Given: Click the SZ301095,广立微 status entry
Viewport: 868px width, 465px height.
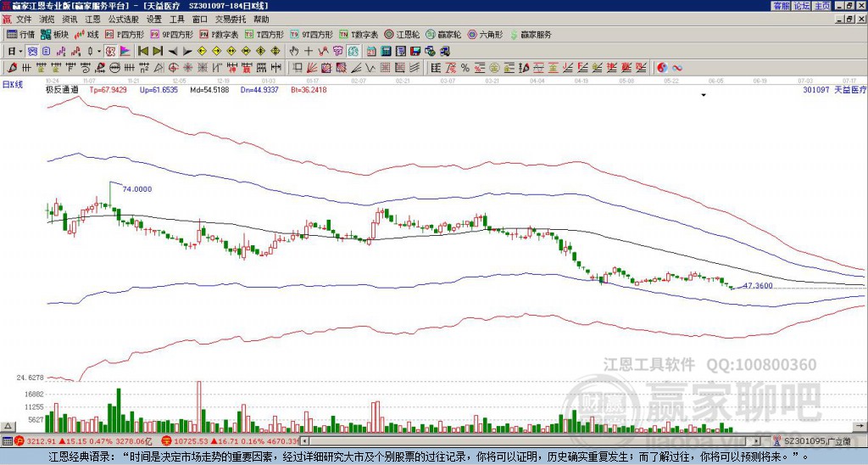Looking at the screenshot, I should click(819, 441).
